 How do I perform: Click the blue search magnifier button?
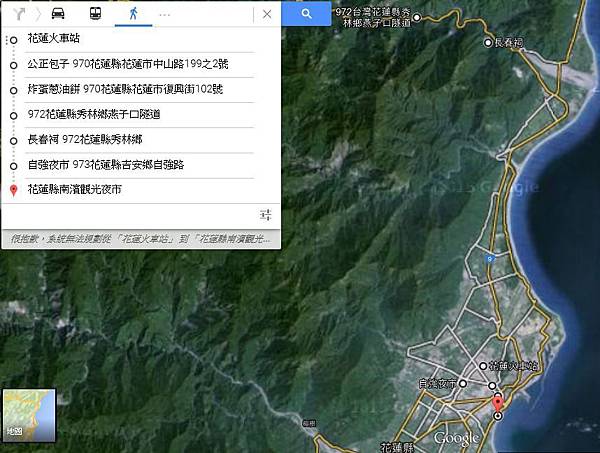[308, 15]
